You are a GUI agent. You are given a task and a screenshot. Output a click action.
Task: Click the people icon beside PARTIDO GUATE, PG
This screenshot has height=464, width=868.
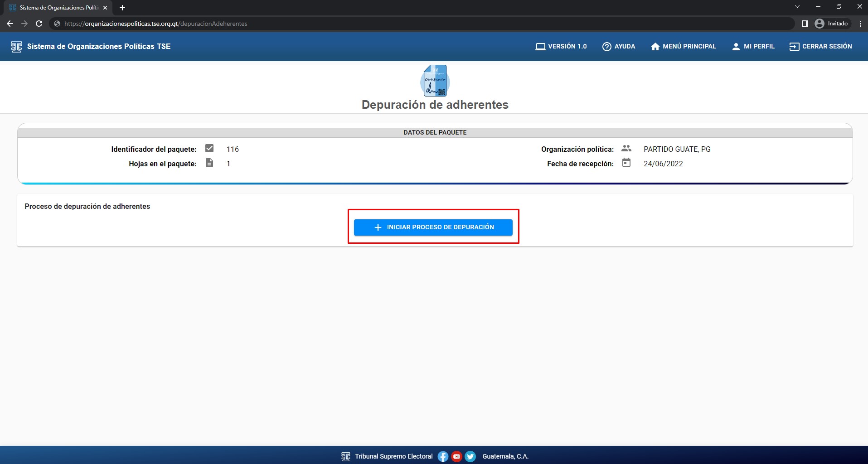626,149
